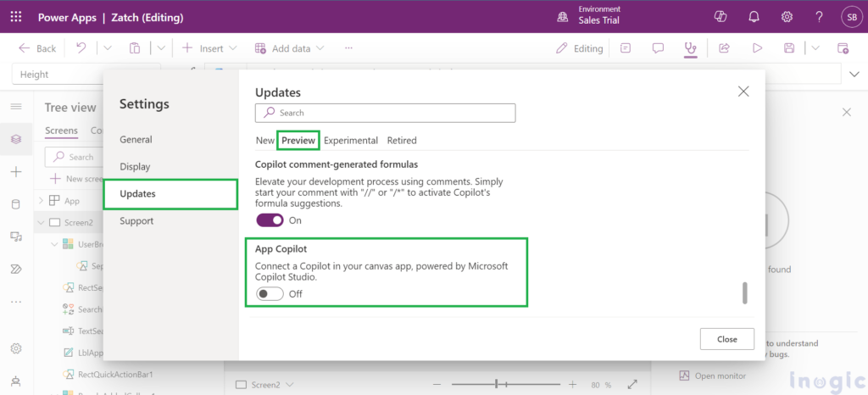The width and height of the screenshot is (868, 395).
Task: Switch to the Experimental tab
Action: pos(351,140)
